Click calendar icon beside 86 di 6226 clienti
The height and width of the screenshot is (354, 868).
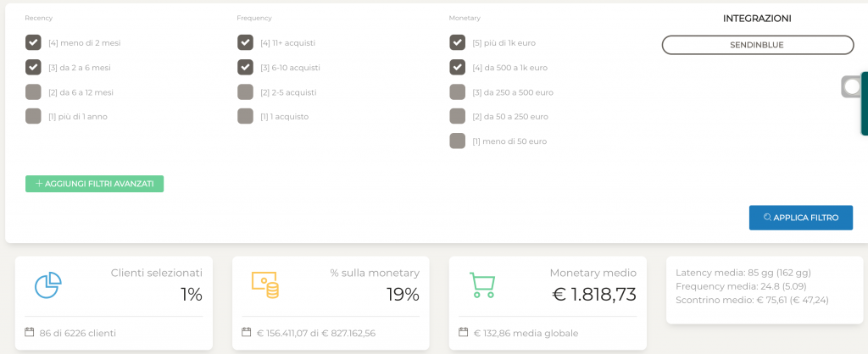(30, 333)
